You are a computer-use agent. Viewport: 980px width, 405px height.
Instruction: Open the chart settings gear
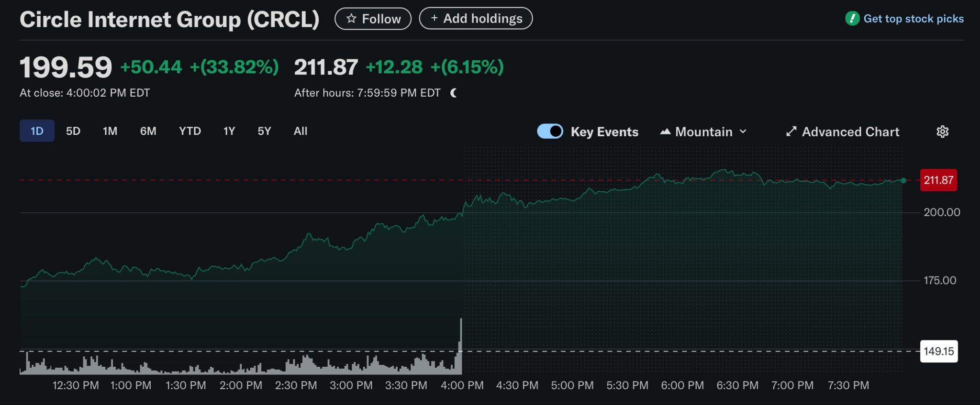click(942, 131)
